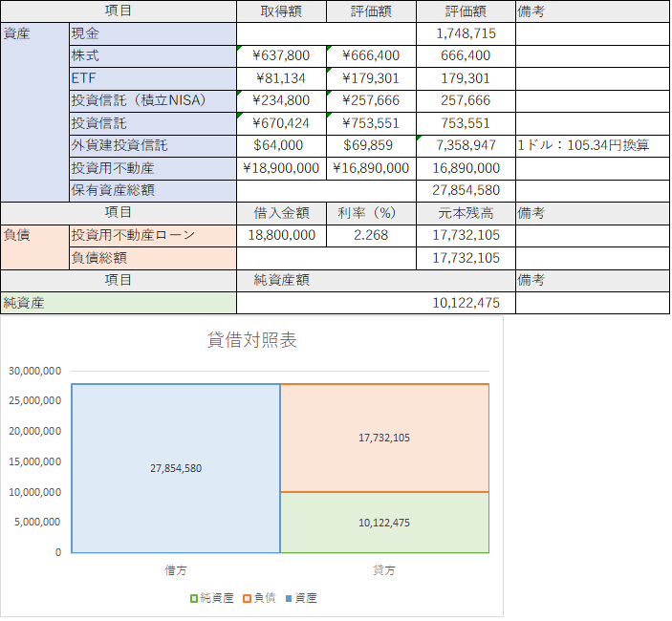Select the ¥18,900,000 acquisition cell
This screenshot has width=672, height=621.
pos(282,169)
